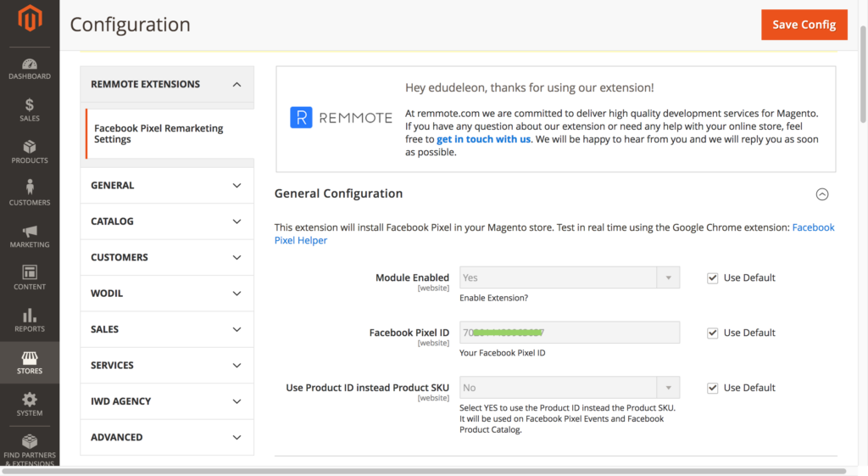Expand the Catalog config section
The width and height of the screenshot is (868, 476).
click(x=167, y=221)
